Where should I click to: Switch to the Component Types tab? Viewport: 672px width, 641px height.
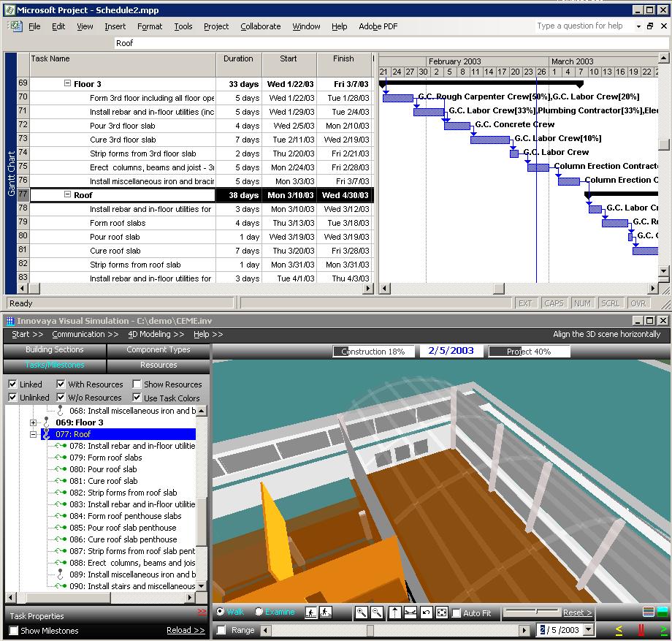click(x=159, y=350)
